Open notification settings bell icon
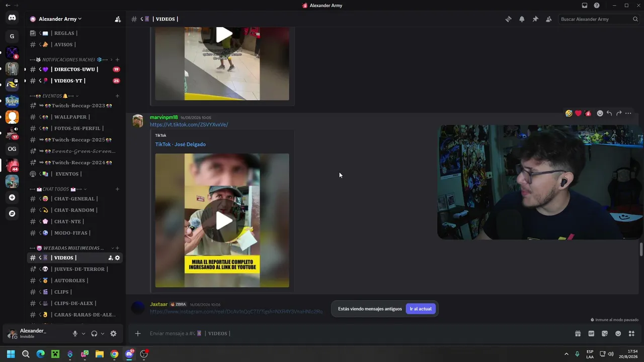This screenshot has width=644, height=362. click(522, 19)
